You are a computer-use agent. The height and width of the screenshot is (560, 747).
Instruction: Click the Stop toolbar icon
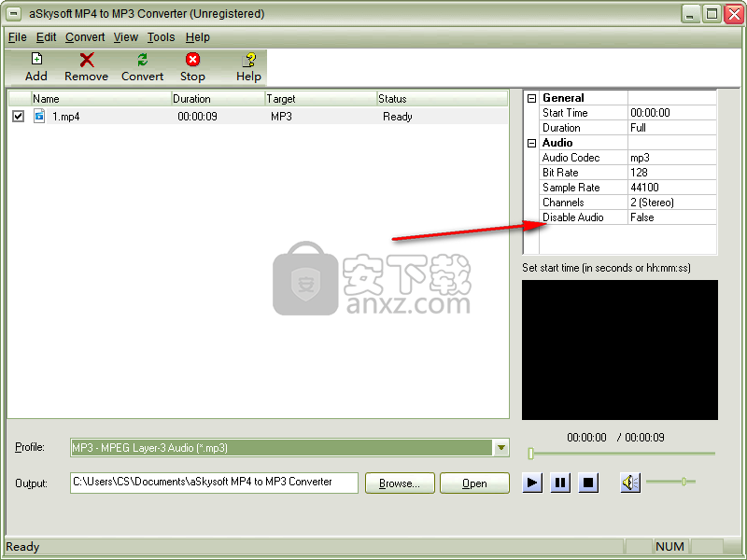(x=192, y=60)
